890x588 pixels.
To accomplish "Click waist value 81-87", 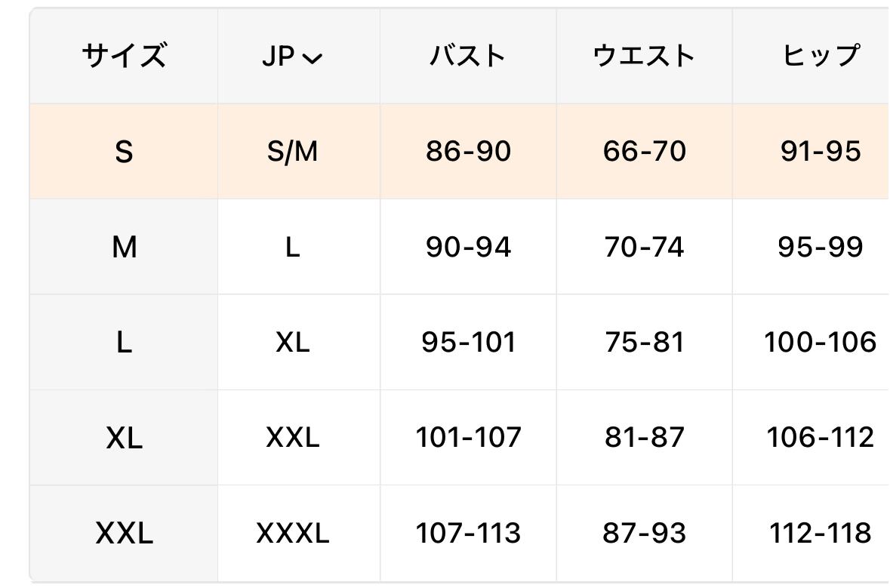I will point(644,438).
